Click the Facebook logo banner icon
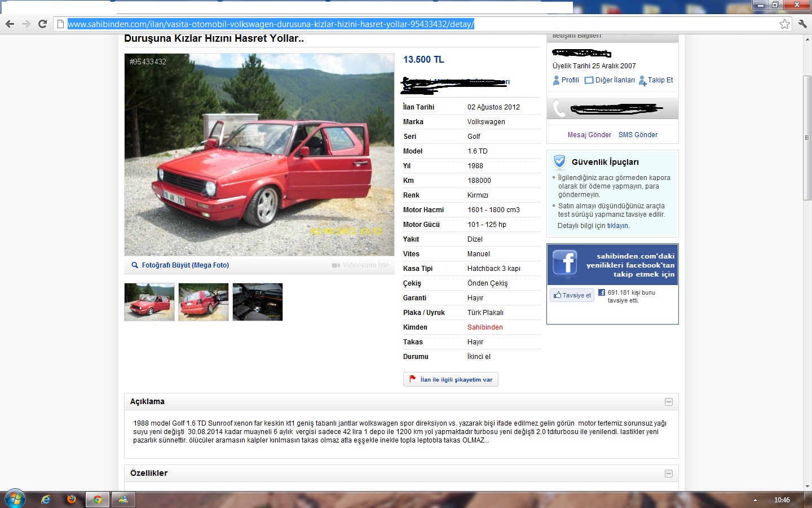 (564, 262)
